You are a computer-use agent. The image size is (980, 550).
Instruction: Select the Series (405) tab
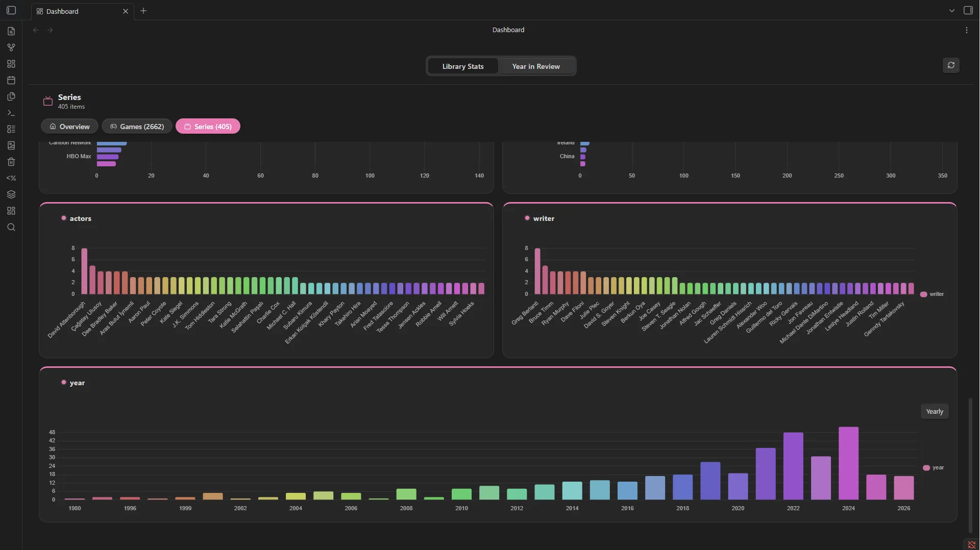208,127
